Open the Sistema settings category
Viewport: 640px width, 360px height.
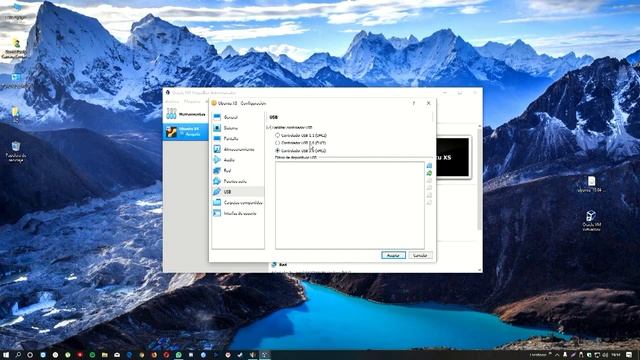(x=238, y=128)
